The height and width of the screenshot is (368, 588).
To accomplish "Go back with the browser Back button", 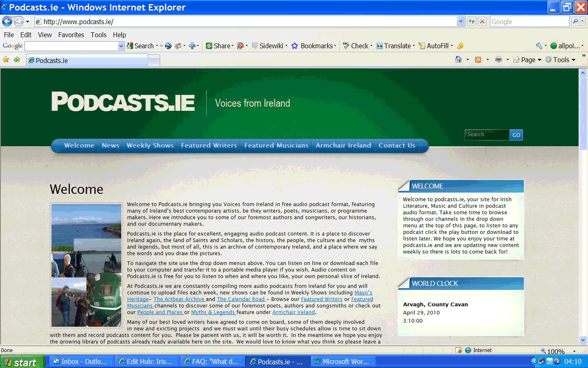I will click(7, 21).
